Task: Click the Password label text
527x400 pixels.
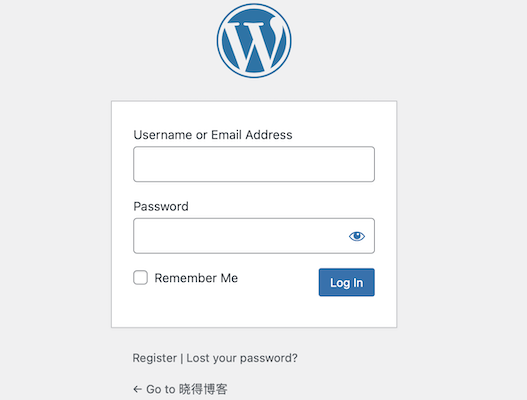Action: coord(161,206)
